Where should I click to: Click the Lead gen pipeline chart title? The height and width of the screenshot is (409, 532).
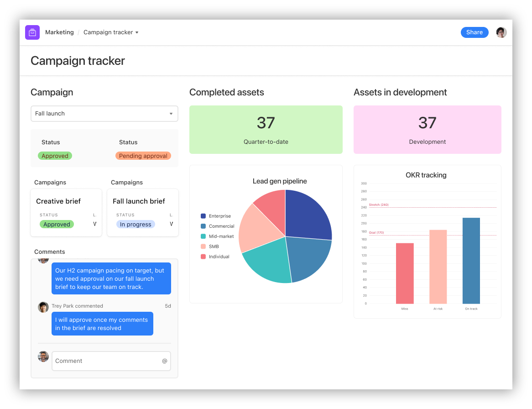click(x=280, y=181)
